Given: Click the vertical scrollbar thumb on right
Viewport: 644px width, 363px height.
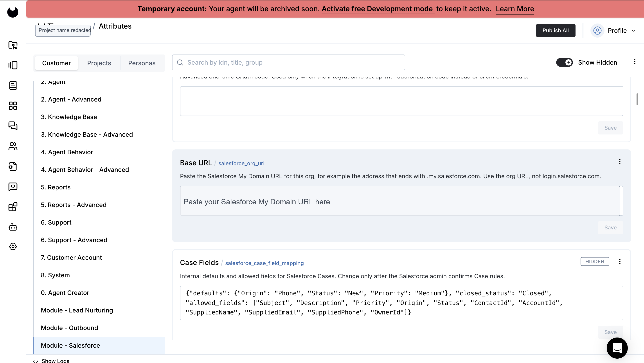Looking at the screenshot, I should pyautogui.click(x=637, y=99).
